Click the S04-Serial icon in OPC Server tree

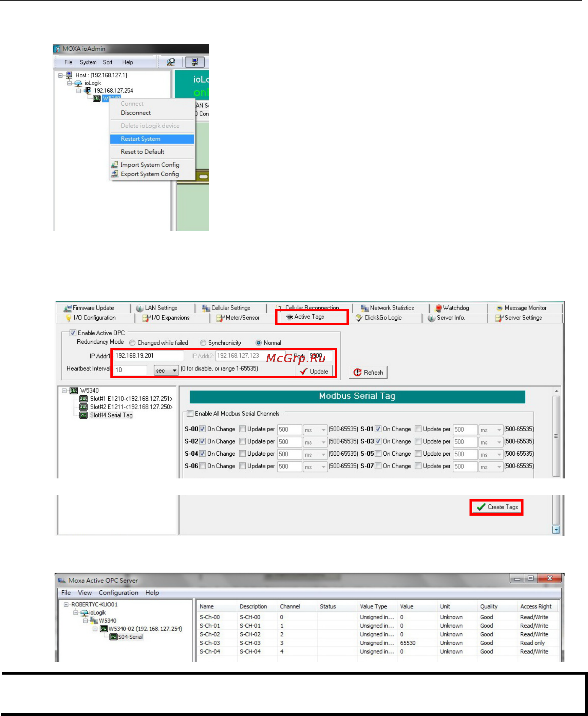click(x=113, y=637)
